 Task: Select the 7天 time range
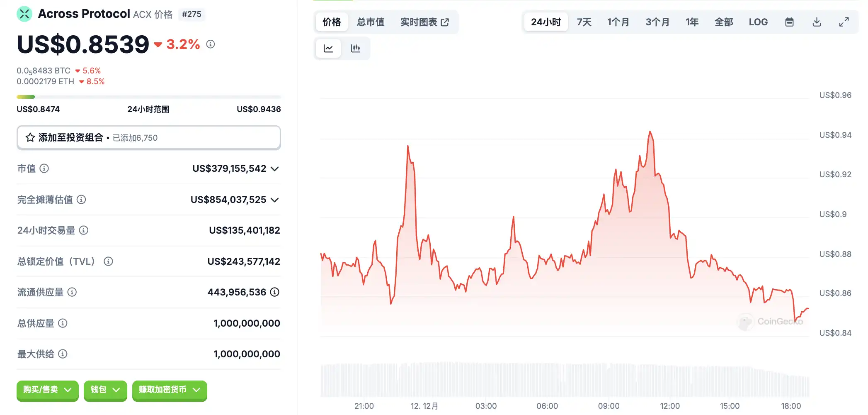[584, 22]
